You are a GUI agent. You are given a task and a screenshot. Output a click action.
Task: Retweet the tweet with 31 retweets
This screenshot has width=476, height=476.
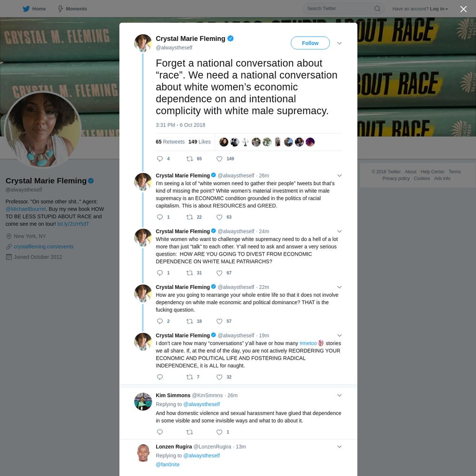(189, 273)
